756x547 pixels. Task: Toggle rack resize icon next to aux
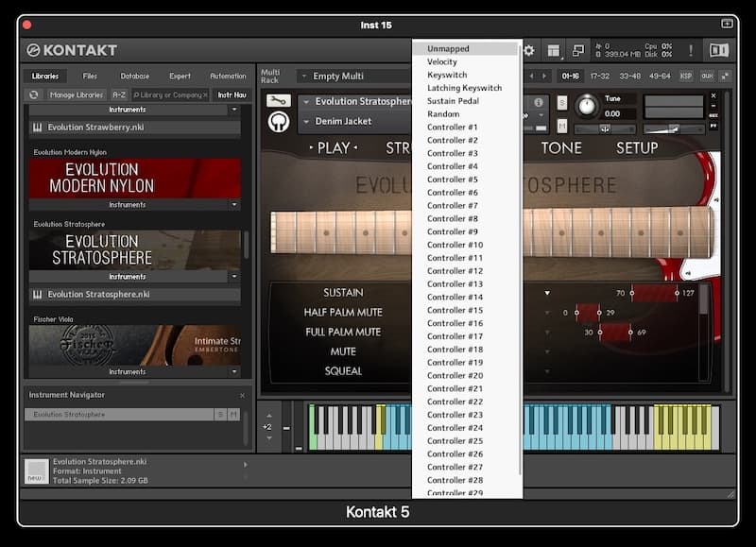pyautogui.click(x=725, y=76)
